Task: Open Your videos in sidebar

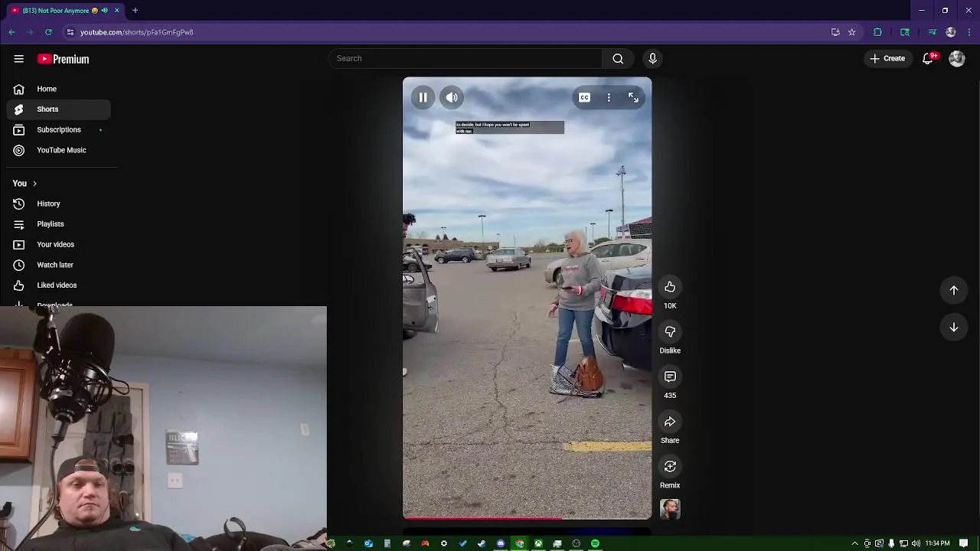Action: [58, 244]
